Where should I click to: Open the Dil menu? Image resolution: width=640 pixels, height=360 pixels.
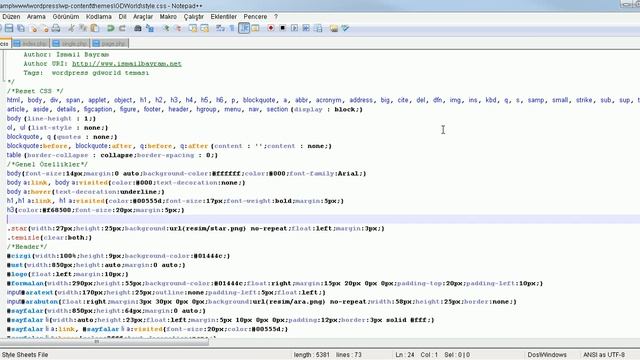122,17
